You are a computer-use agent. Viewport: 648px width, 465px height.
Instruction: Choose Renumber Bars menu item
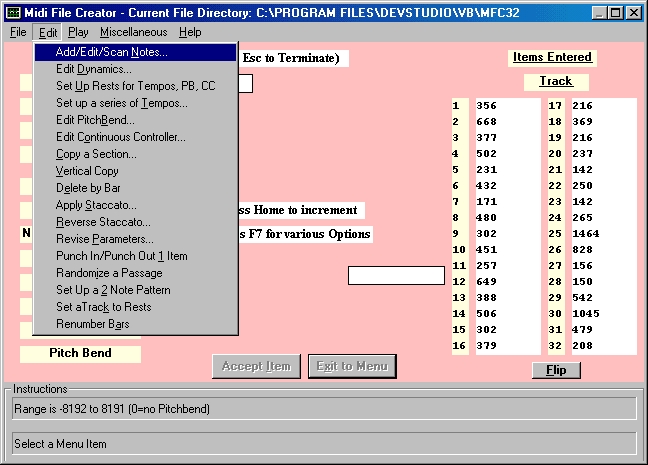(92, 324)
